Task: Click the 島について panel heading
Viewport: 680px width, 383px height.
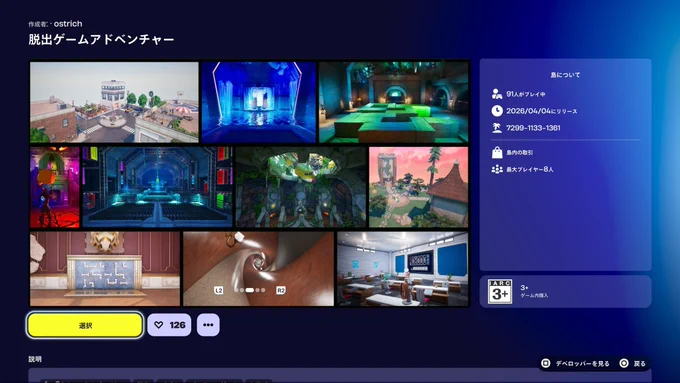Action: click(565, 75)
